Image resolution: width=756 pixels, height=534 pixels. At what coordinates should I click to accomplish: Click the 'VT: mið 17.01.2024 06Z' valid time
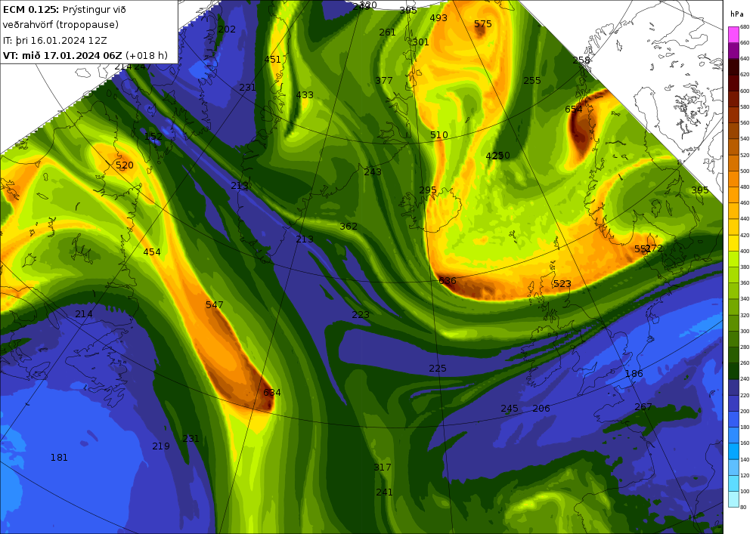pos(62,55)
